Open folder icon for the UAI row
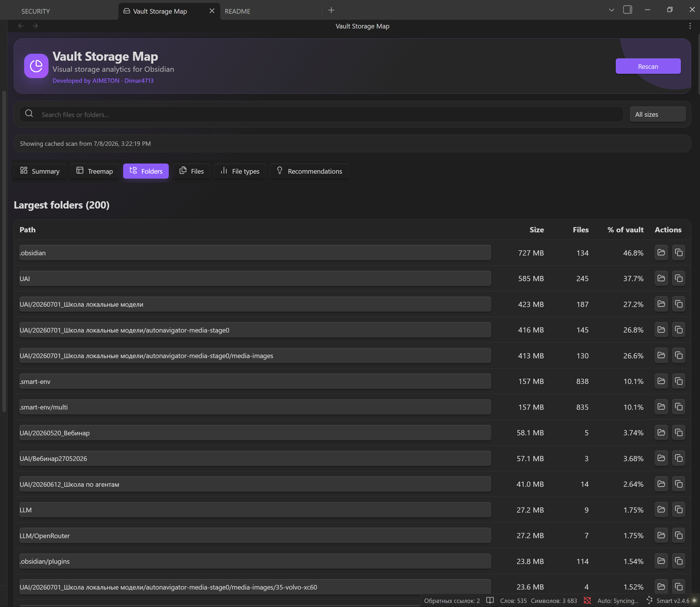This screenshot has height=607, width=700. (x=661, y=279)
